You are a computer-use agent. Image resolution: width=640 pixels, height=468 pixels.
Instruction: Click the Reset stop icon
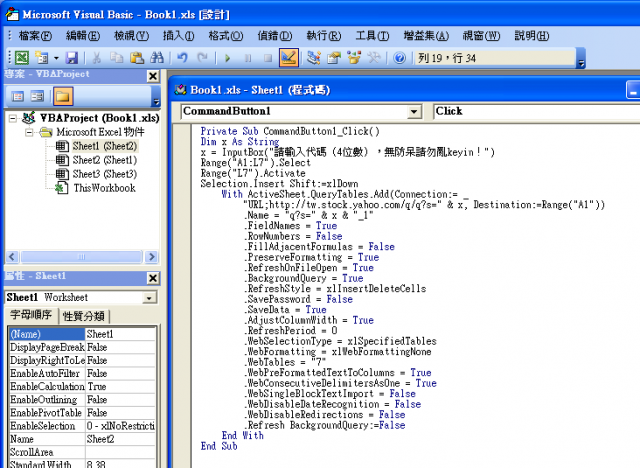[x=268, y=58]
